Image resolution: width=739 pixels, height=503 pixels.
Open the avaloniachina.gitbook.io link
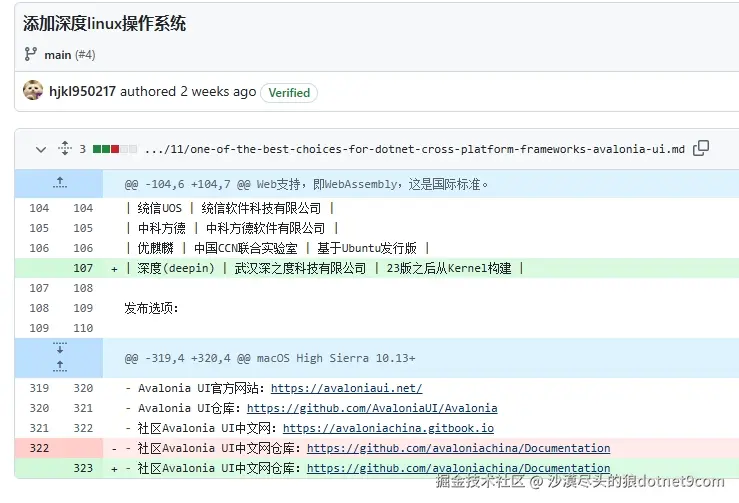pyautogui.click(x=388, y=428)
